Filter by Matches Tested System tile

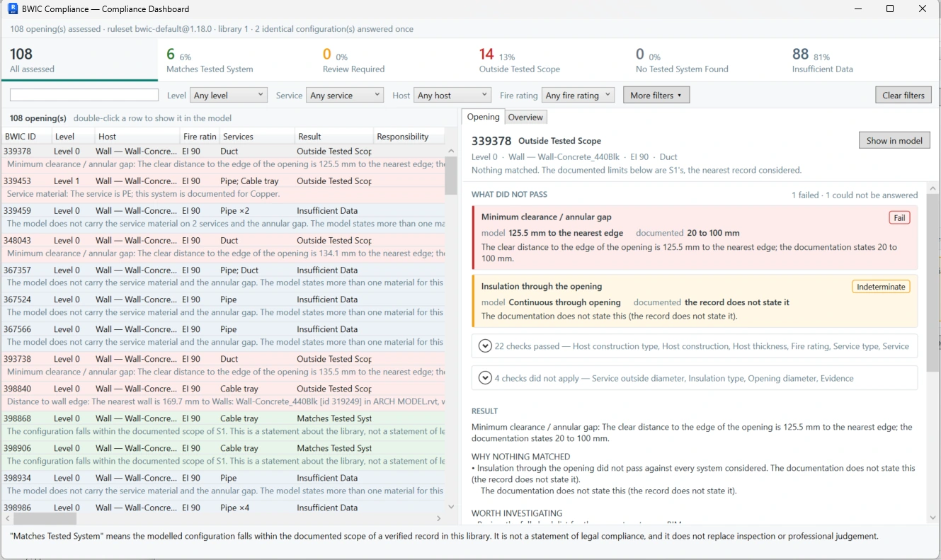[235, 60]
